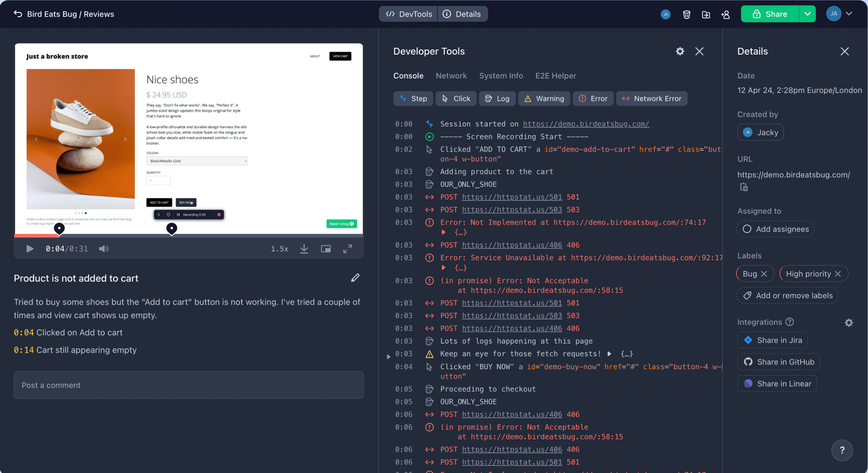The width and height of the screenshot is (868, 473).
Task: Change the 1.5x playback speed
Action: tap(279, 249)
